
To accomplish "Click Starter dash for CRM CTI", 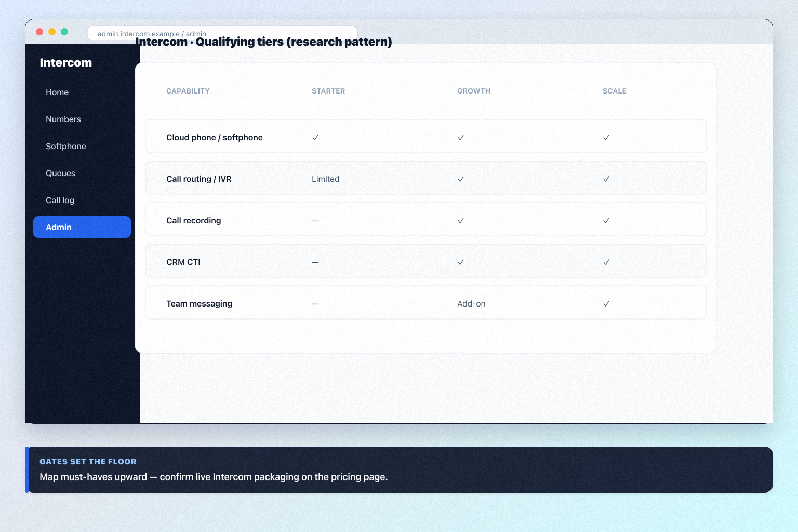I will pyautogui.click(x=315, y=262).
